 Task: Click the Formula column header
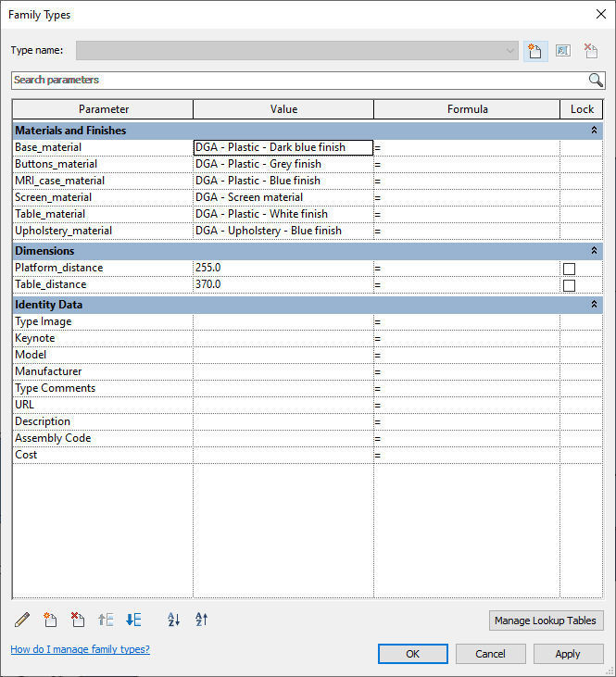(467, 109)
